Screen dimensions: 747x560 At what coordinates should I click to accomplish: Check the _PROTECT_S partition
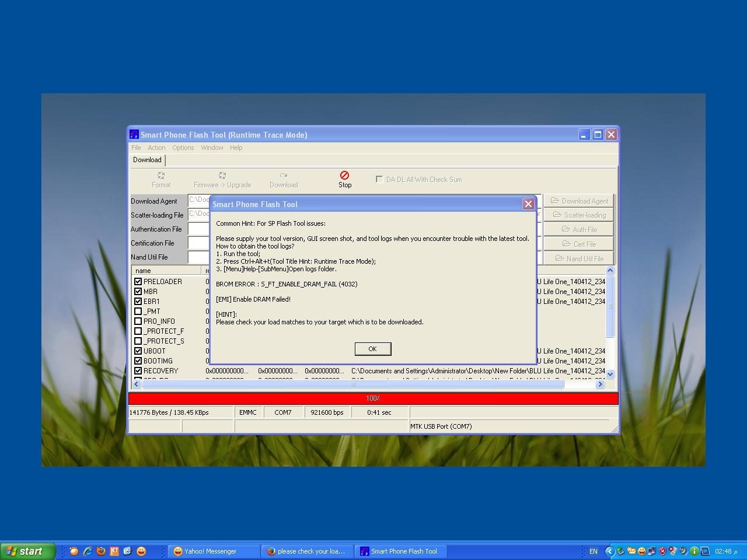point(138,341)
